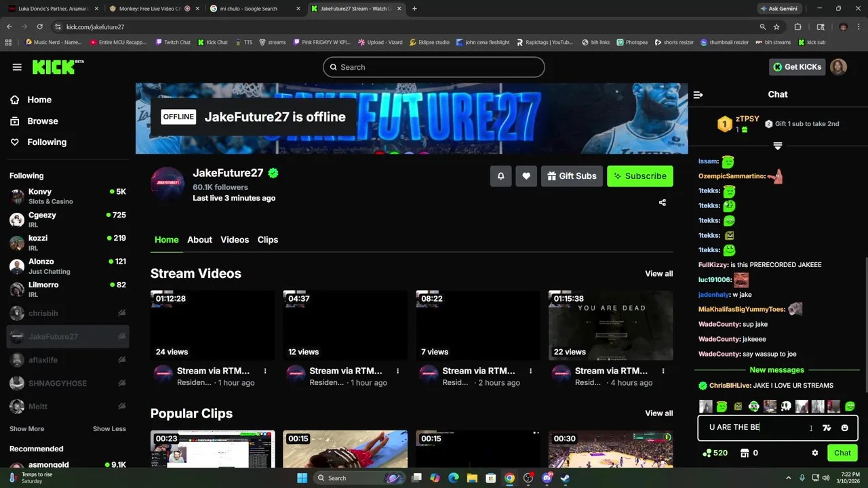Open the 04:37 stream video thumbnail
868x488 pixels.
click(x=345, y=325)
